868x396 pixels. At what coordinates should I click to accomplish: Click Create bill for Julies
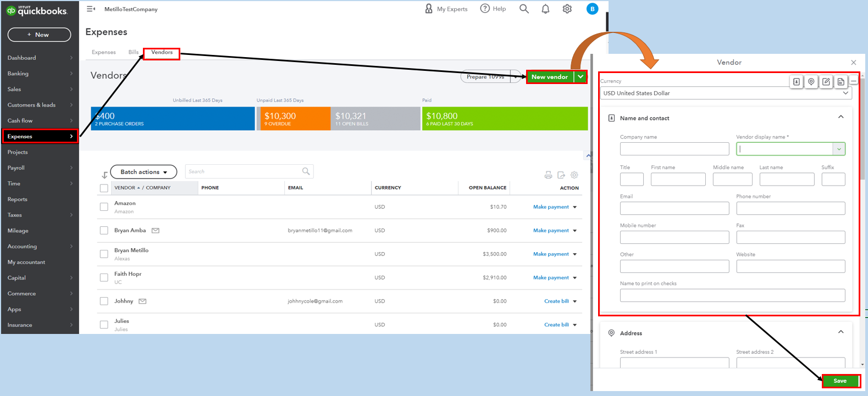point(556,325)
